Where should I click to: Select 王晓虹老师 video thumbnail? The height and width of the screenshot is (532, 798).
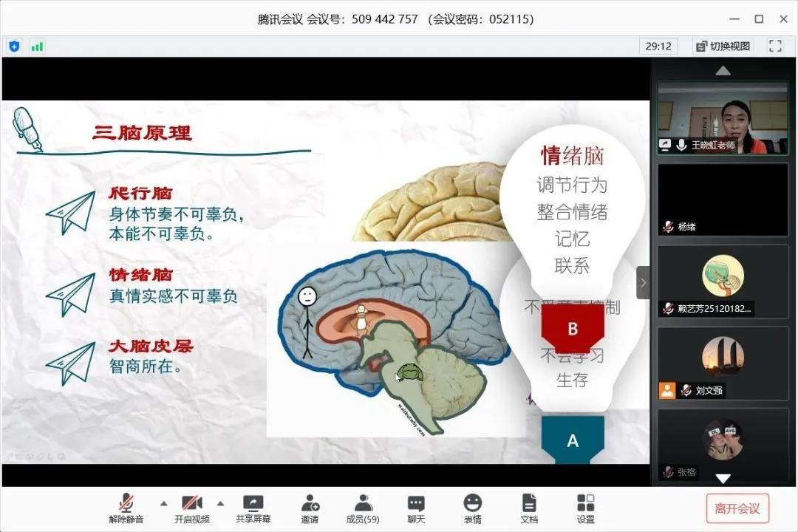(723, 117)
